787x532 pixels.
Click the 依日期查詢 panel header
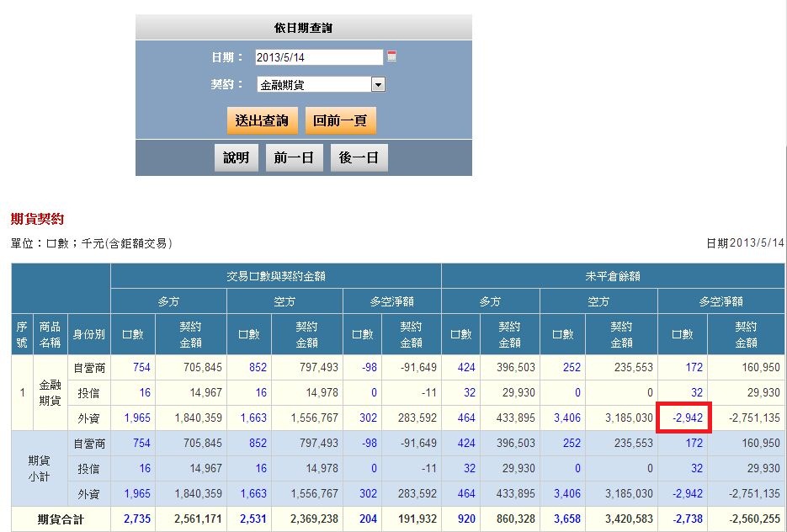(x=304, y=28)
